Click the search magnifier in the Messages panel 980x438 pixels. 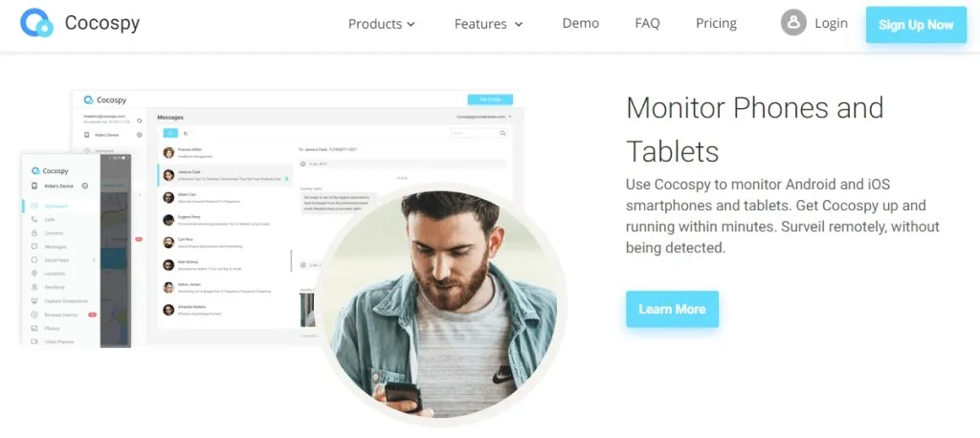point(502,133)
